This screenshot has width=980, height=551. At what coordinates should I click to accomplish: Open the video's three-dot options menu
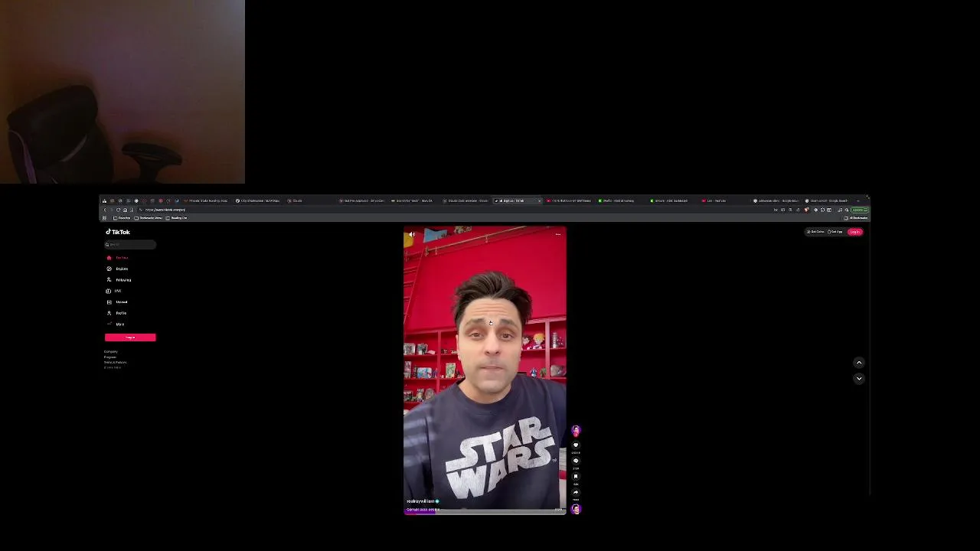point(558,234)
